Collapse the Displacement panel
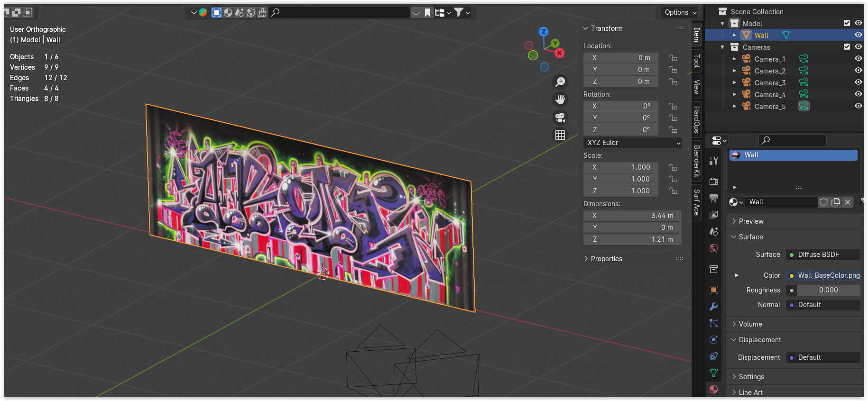 point(734,340)
